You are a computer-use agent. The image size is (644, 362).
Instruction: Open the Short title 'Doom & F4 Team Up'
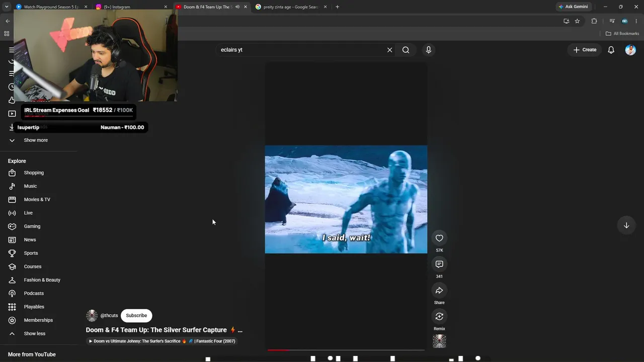coord(164,330)
